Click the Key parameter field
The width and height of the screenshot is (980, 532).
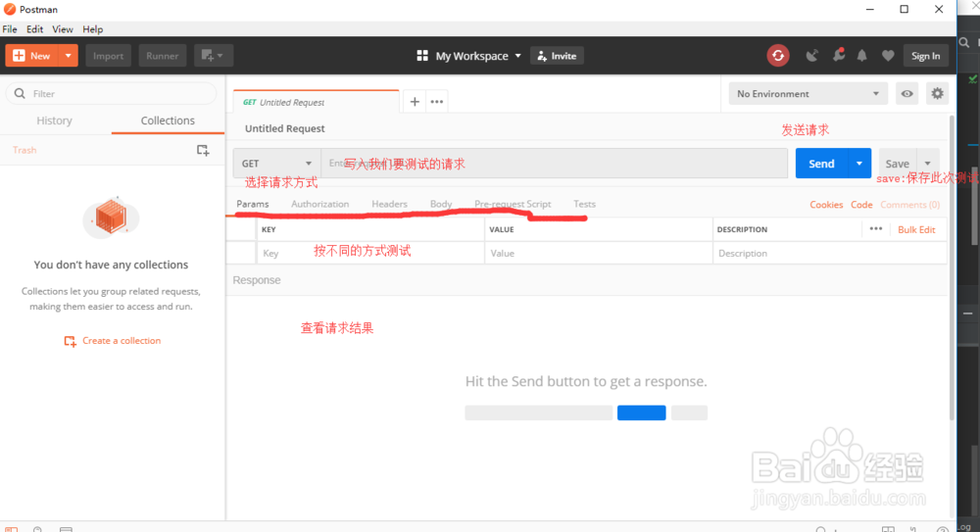tap(370, 253)
